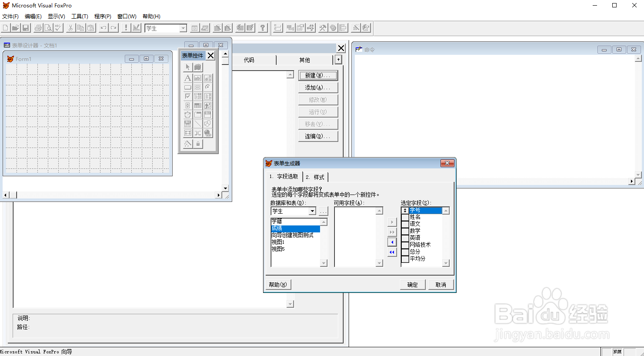Viewport: 644px width, 356px height.
Task: Switch to the 2. 样式 tab
Action: [315, 177]
